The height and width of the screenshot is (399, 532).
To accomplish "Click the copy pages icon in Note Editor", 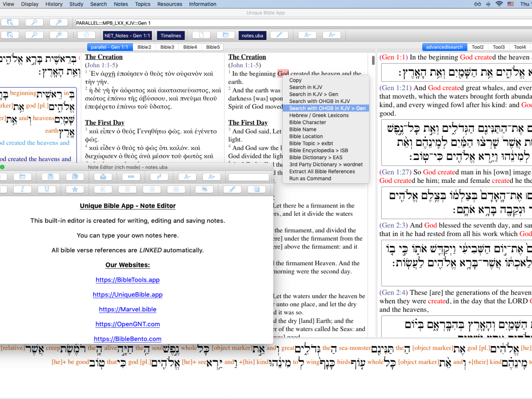I will (257, 189).
